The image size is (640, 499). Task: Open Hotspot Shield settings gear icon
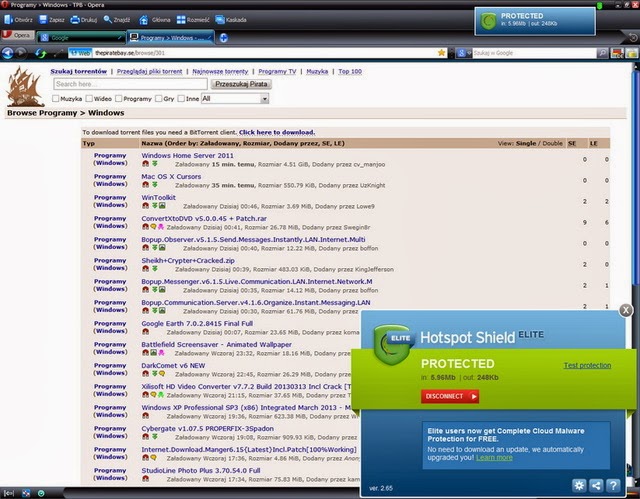(579, 485)
